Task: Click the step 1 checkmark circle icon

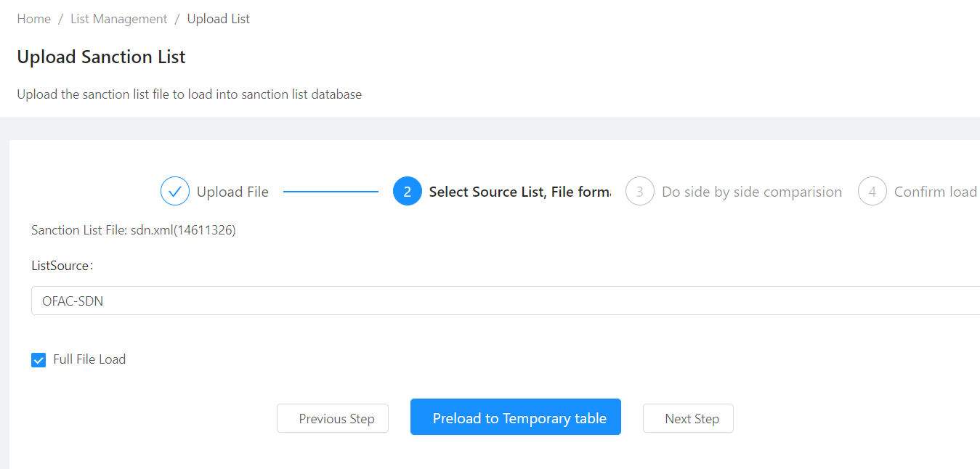Action: point(175,192)
